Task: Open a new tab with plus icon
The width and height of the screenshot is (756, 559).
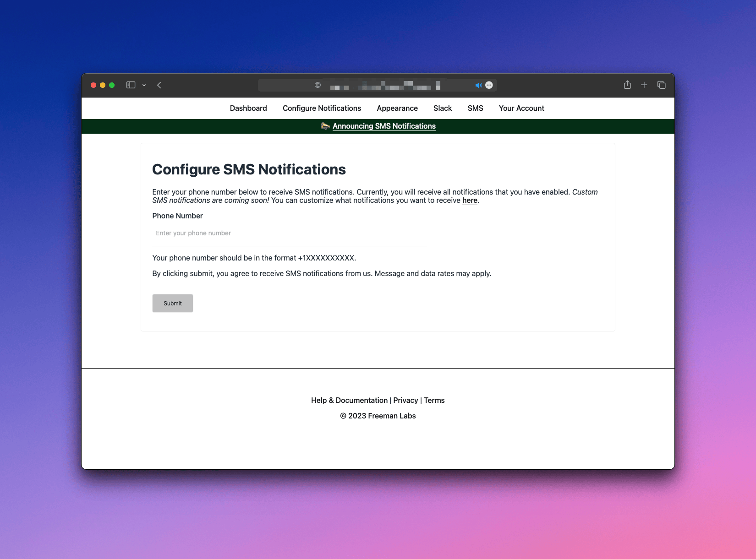Action: [644, 85]
